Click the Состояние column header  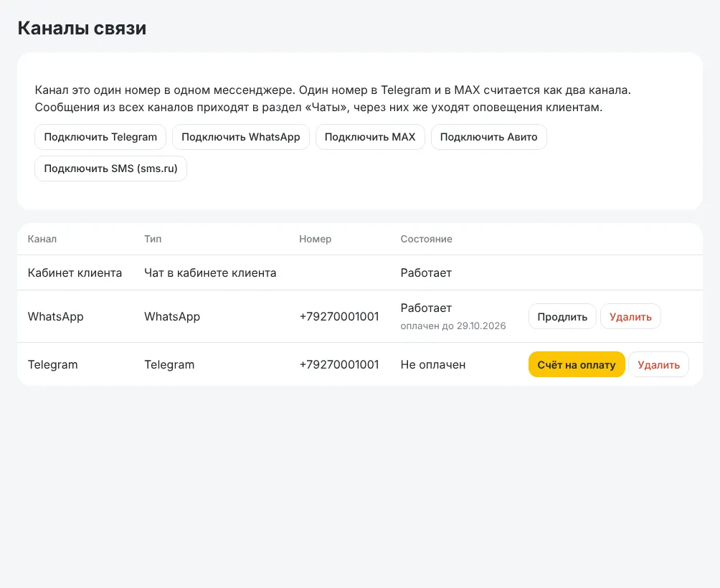[426, 239]
